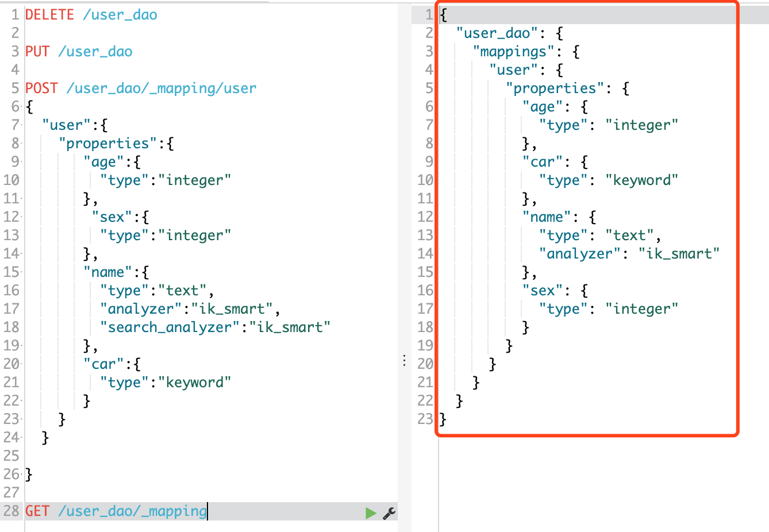Viewport: 769px width, 532px height.
Task: Collapse fold marker at request line 6
Action: (22, 107)
